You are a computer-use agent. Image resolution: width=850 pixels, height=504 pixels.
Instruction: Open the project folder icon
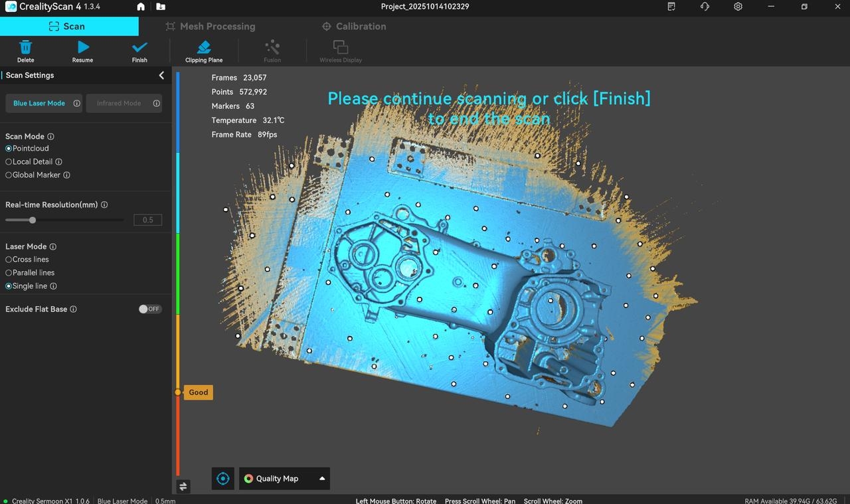(161, 7)
